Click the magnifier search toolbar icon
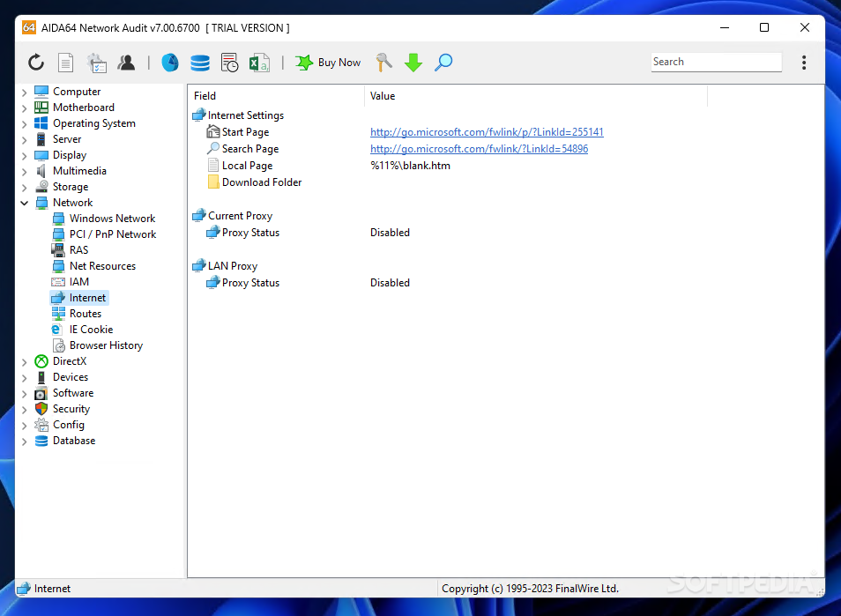Image resolution: width=841 pixels, height=616 pixels. (443, 63)
